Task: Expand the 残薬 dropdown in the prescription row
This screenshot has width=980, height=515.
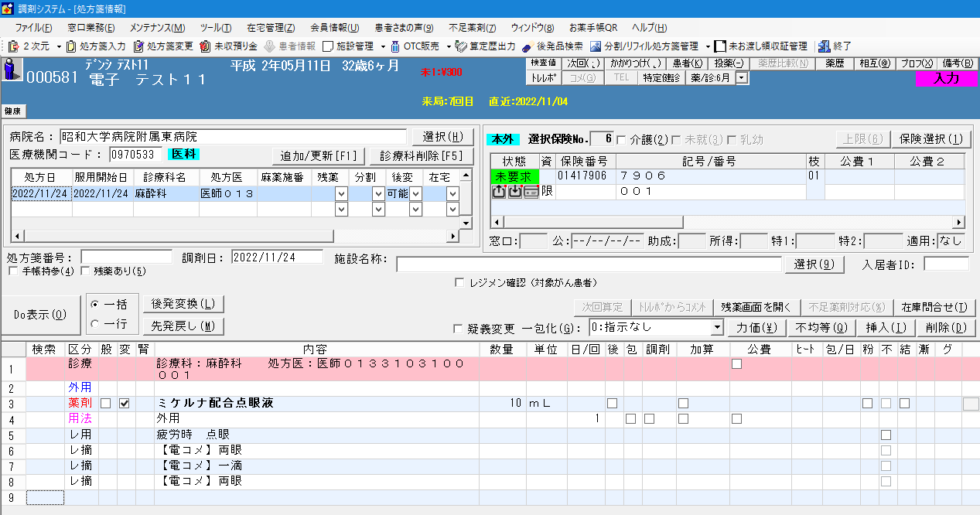Action: [x=341, y=194]
